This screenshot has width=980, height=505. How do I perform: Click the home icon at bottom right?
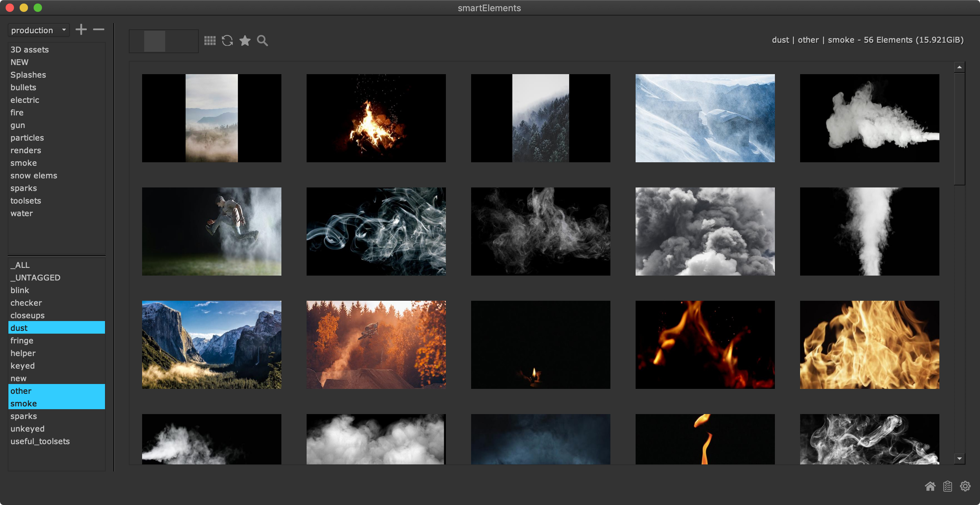tap(930, 486)
